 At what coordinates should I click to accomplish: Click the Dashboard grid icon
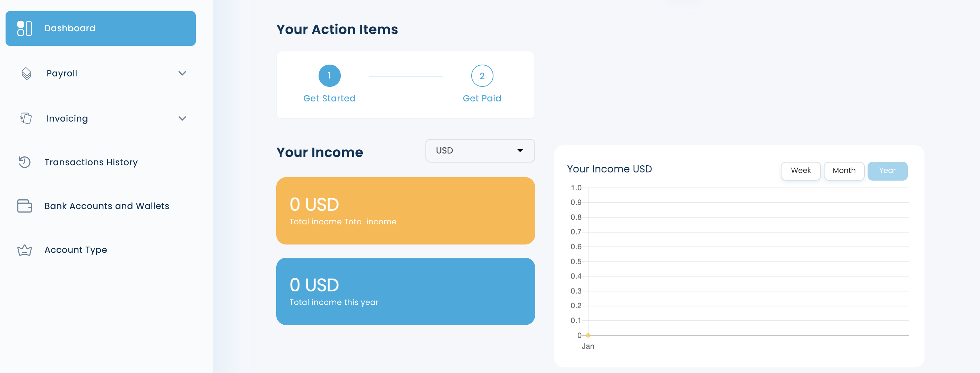pyautogui.click(x=25, y=28)
